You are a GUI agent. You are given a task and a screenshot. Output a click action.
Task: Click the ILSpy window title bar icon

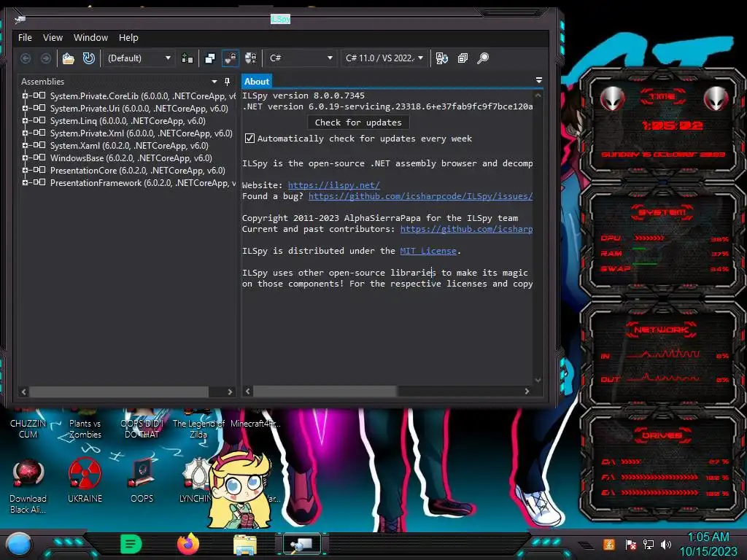20,19
